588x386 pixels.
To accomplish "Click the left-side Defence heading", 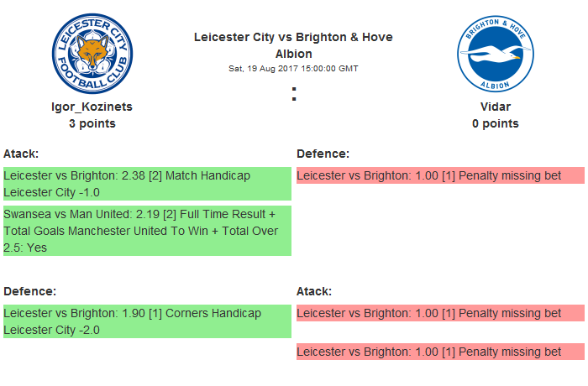I will pyautogui.click(x=29, y=291).
